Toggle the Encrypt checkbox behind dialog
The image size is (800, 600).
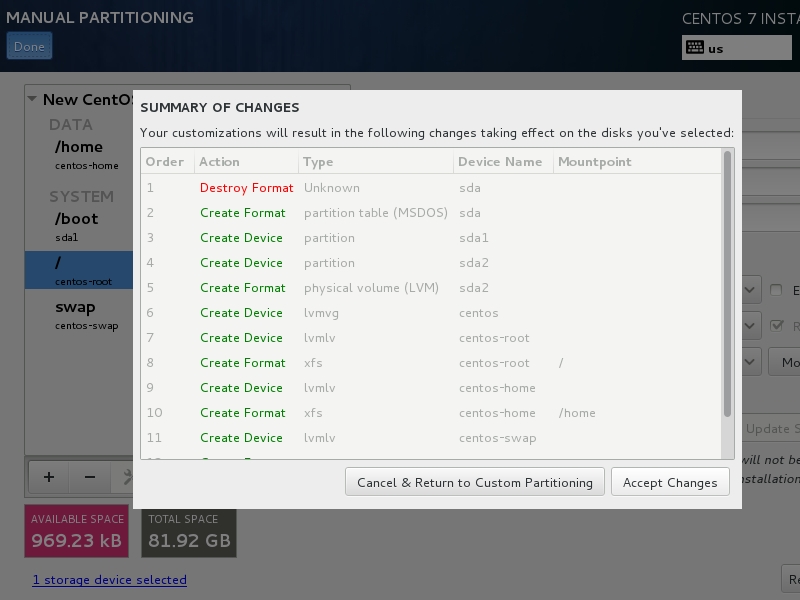point(776,290)
